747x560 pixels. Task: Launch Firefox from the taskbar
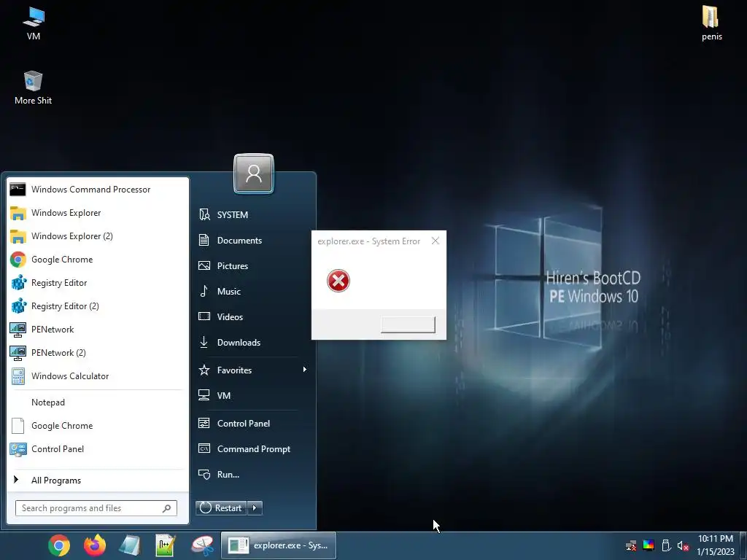[95, 545]
